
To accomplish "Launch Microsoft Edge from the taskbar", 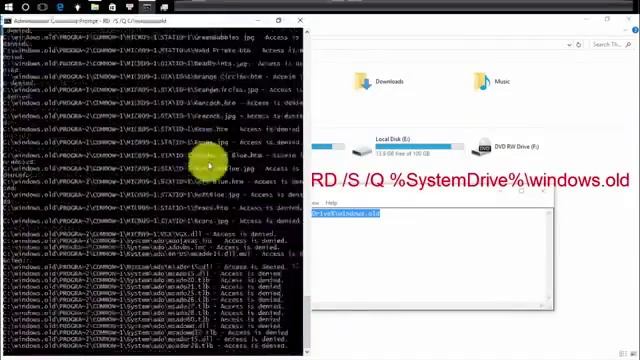I will [x=60, y=7].
